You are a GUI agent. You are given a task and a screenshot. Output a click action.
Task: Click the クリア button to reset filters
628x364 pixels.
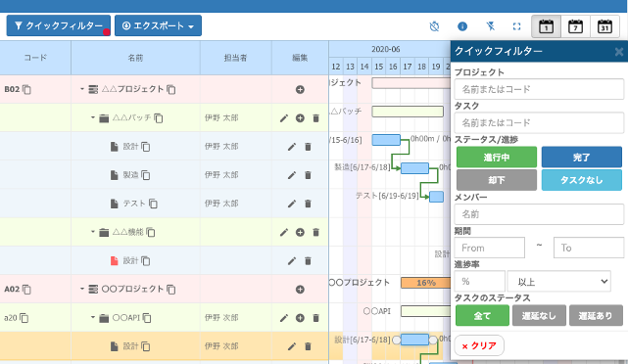(479, 345)
